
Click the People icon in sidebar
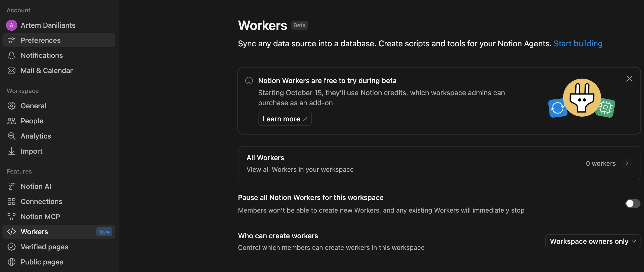tap(12, 121)
